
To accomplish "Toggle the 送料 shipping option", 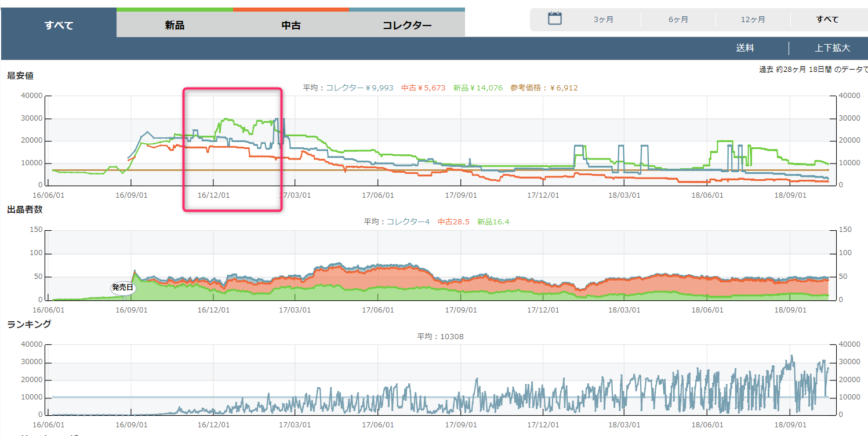I will point(745,48).
